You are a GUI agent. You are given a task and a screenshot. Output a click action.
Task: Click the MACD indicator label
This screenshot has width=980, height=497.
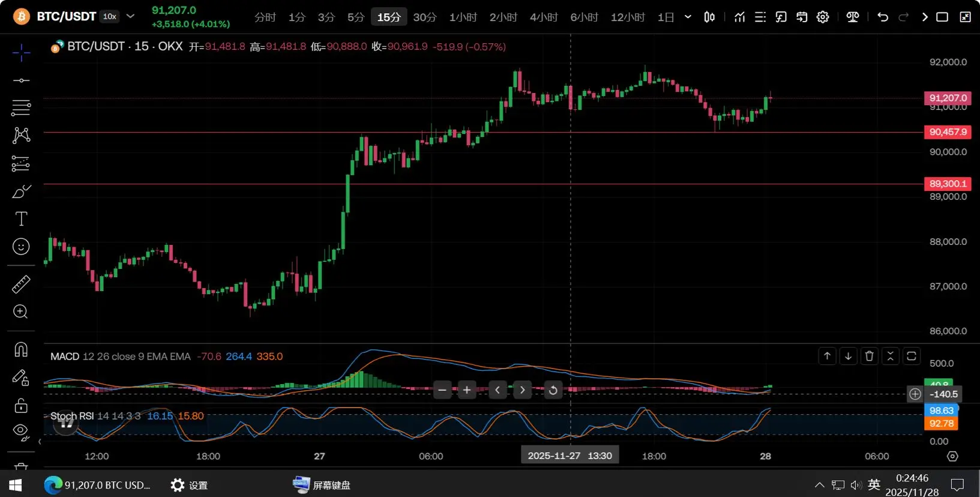(x=65, y=357)
